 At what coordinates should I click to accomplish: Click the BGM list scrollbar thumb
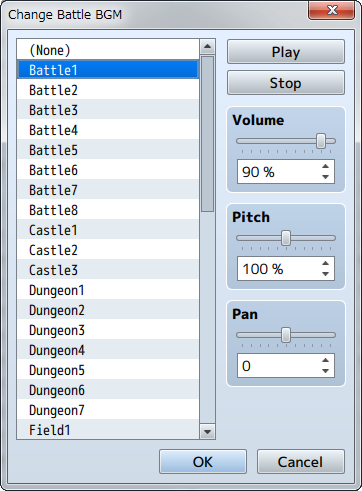tap(207, 134)
